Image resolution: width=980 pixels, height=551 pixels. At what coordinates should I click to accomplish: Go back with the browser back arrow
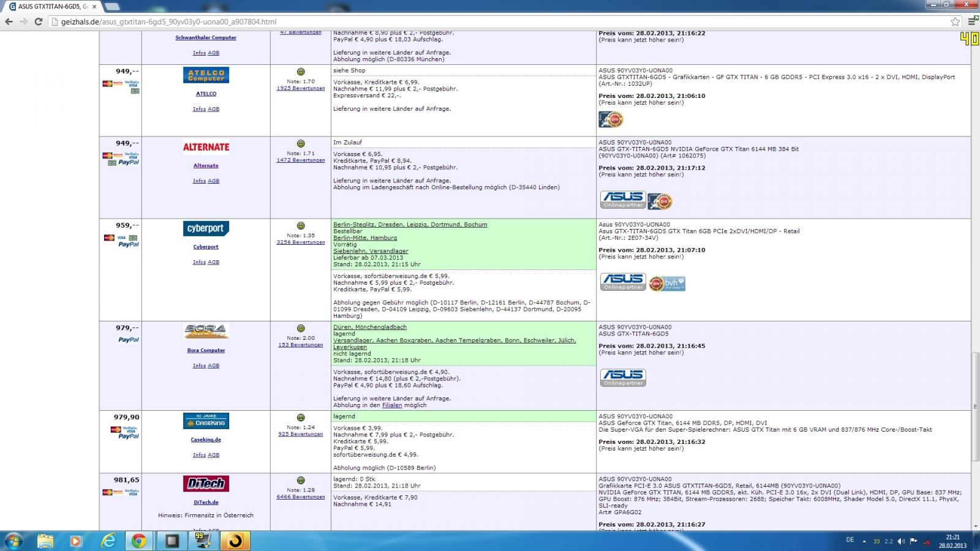click(9, 21)
